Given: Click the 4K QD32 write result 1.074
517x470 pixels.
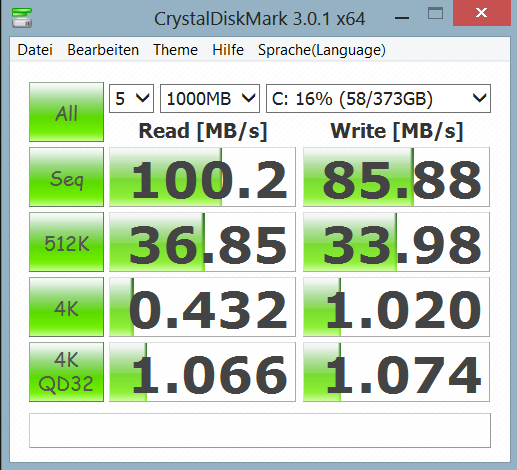Looking at the screenshot, I should point(396,372).
